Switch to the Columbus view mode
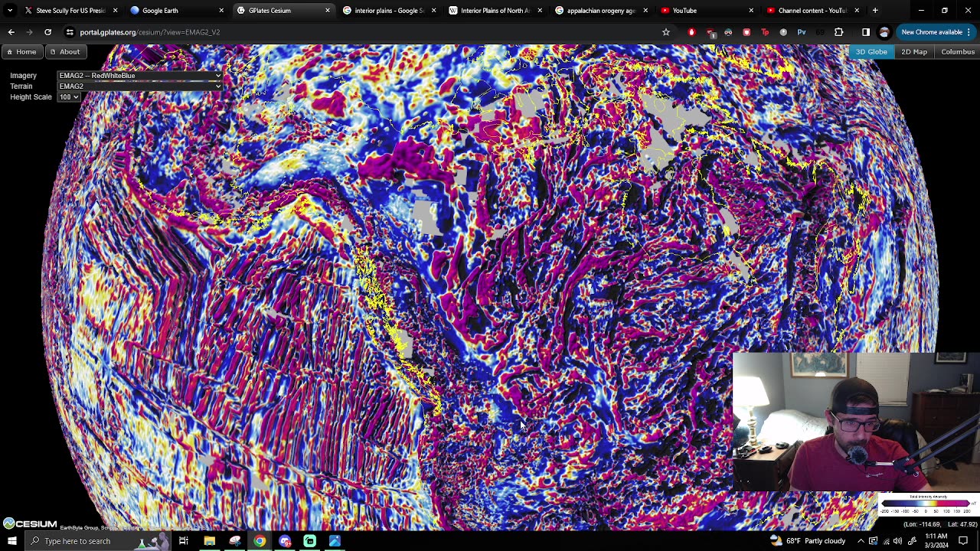This screenshot has height=551, width=980. coord(958,52)
